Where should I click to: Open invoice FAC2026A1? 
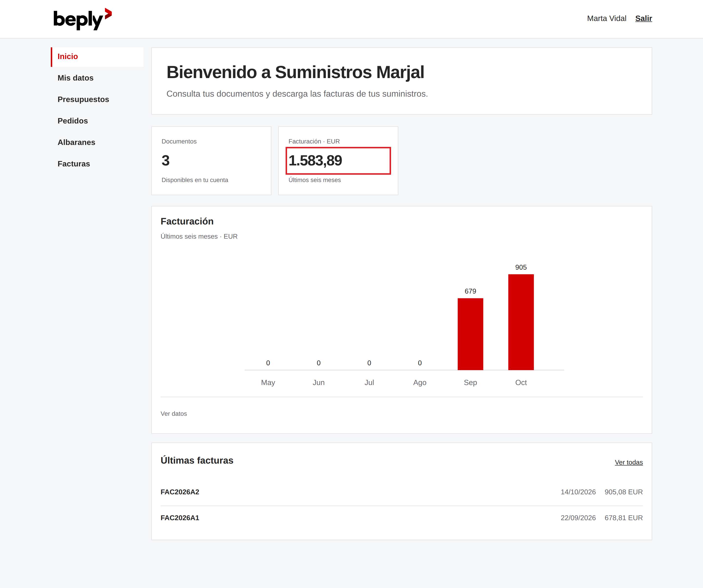[x=180, y=518]
